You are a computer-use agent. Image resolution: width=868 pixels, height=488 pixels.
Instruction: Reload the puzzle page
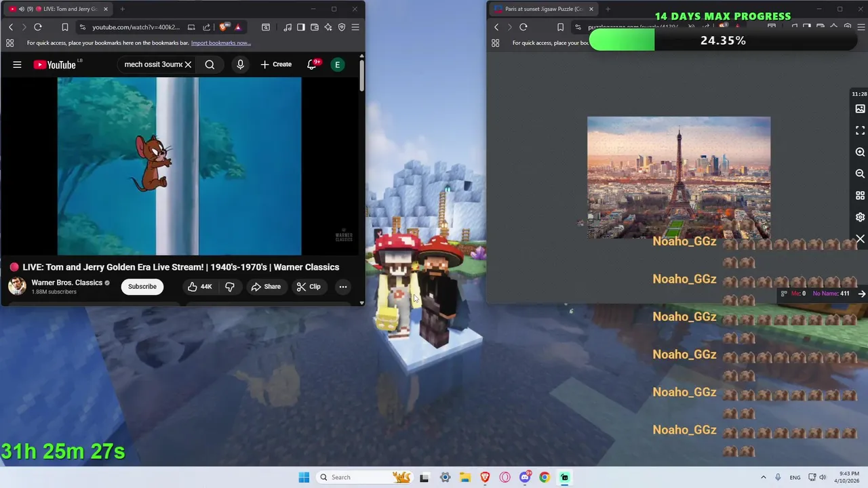524,27
